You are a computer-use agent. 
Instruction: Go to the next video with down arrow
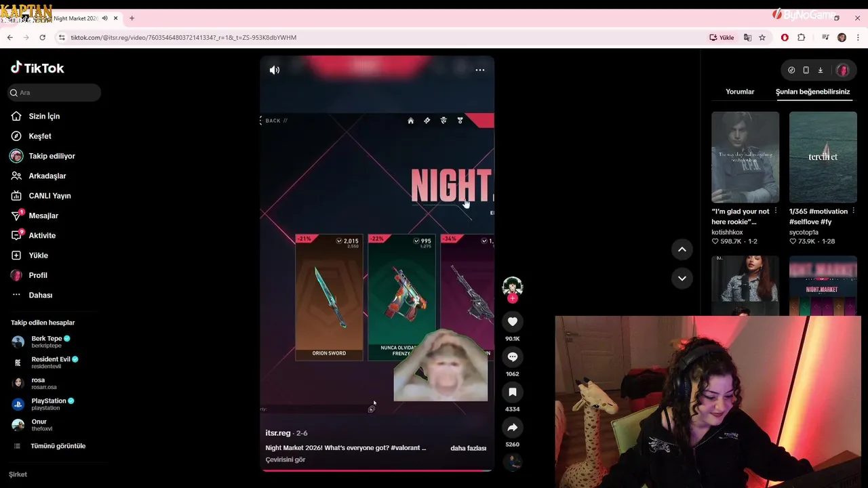(x=682, y=279)
